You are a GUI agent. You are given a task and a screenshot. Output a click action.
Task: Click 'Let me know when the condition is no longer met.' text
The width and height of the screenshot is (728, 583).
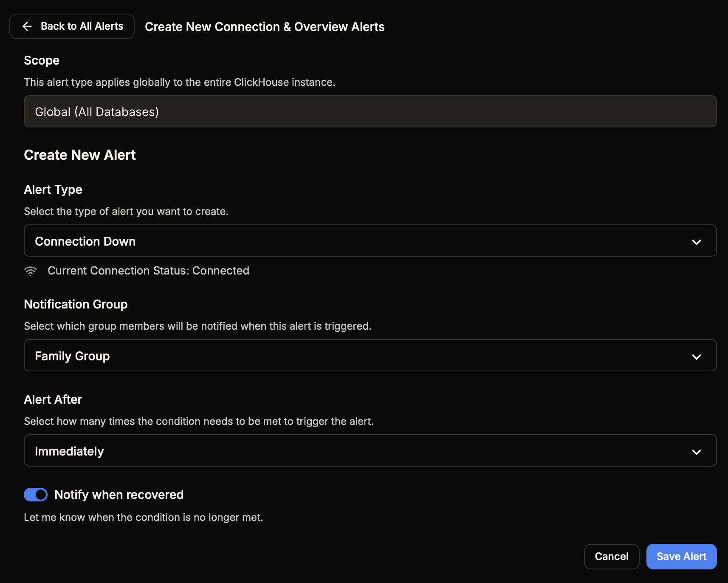tap(144, 518)
